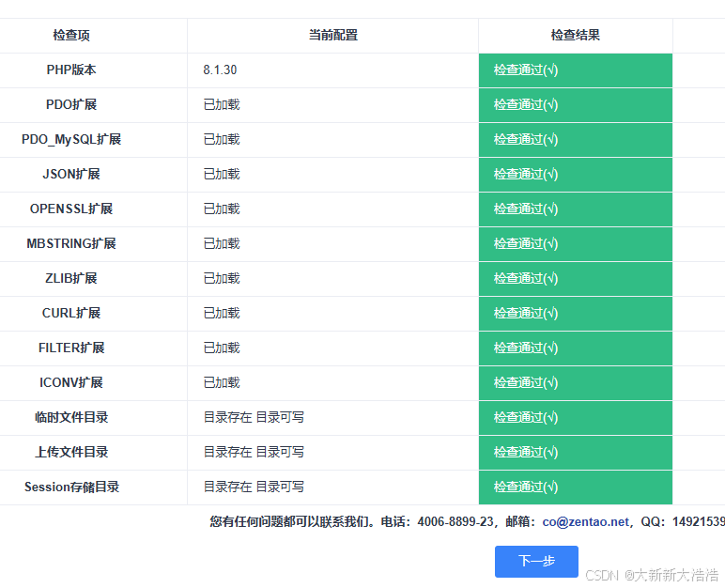
Task: Click the PDO扩展 row label
Action: click(x=71, y=104)
